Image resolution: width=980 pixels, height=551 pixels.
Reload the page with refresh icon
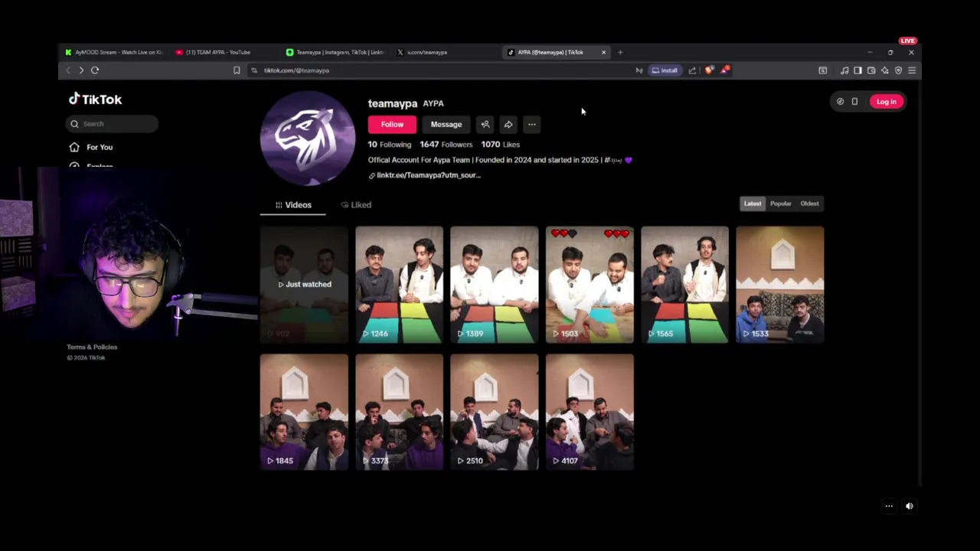[95, 70]
